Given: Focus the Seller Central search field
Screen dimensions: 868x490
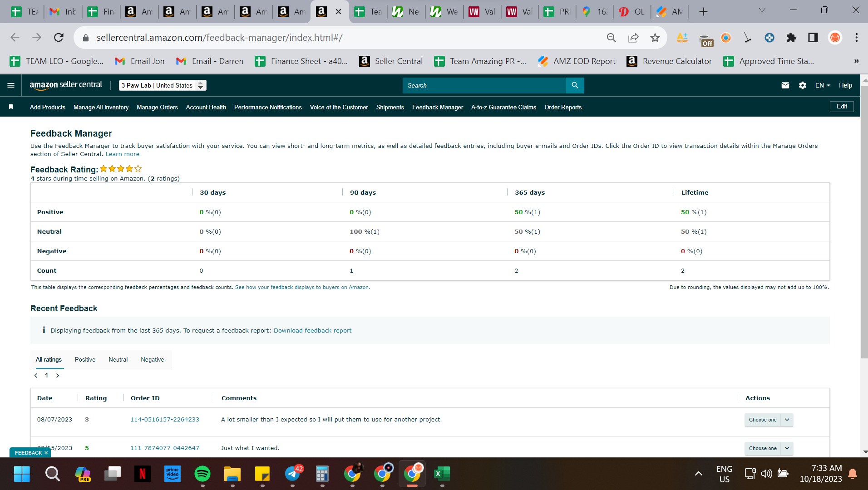Looking at the screenshot, I should point(484,85).
